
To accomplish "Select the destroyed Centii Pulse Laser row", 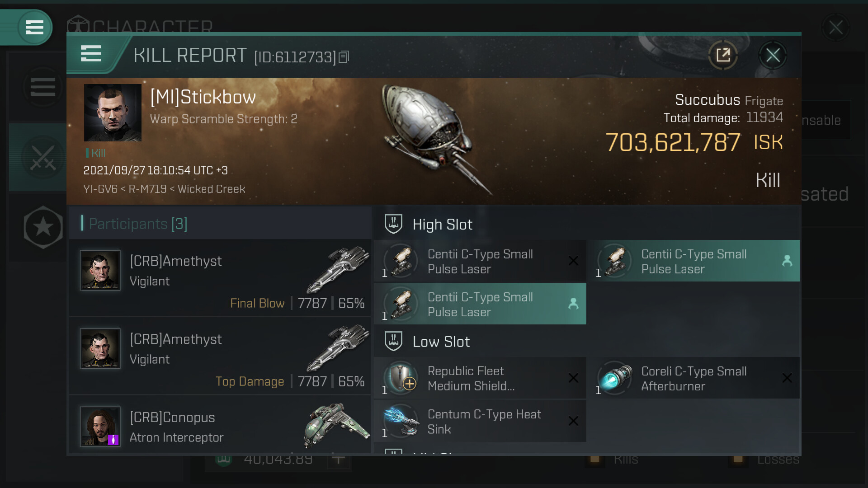I will click(480, 261).
